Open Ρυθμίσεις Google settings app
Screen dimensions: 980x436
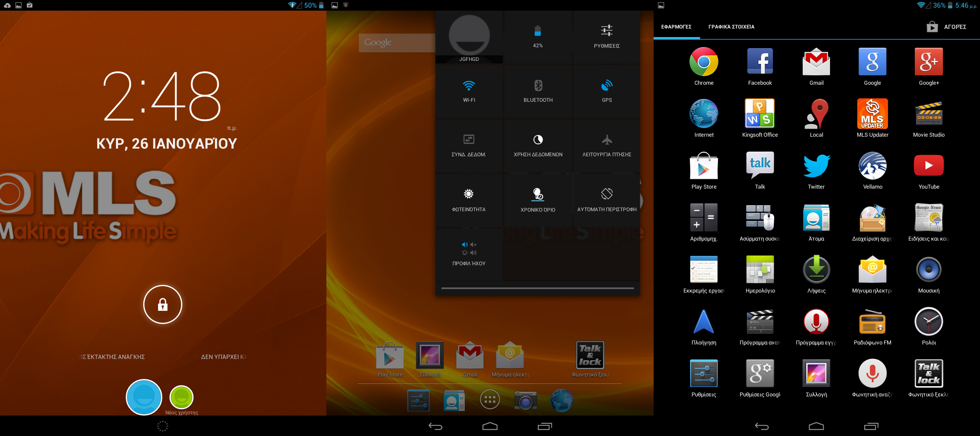pyautogui.click(x=760, y=373)
